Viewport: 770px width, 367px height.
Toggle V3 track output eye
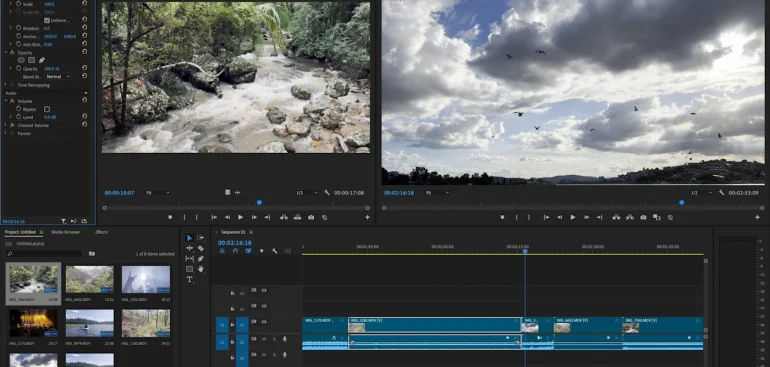pyautogui.click(x=264, y=290)
